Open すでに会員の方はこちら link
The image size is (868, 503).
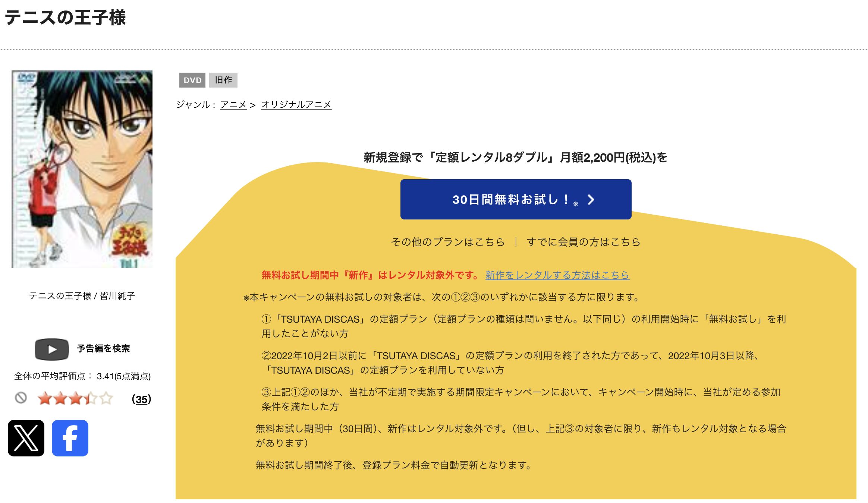(584, 242)
